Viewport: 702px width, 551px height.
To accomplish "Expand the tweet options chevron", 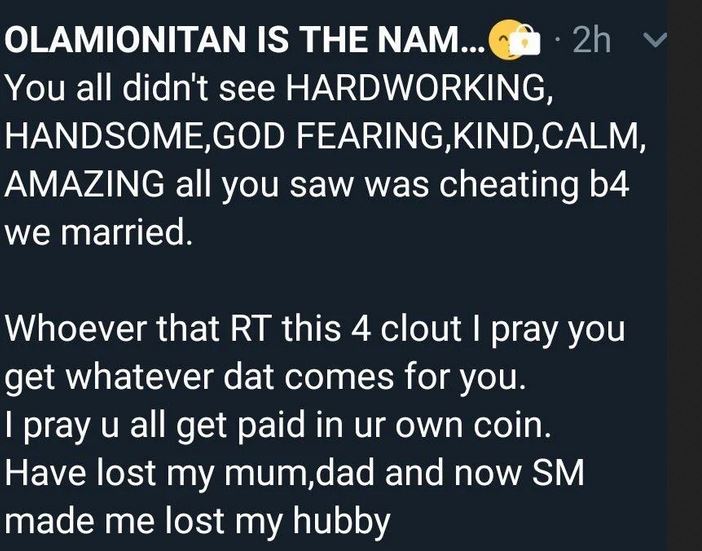I will click(656, 40).
